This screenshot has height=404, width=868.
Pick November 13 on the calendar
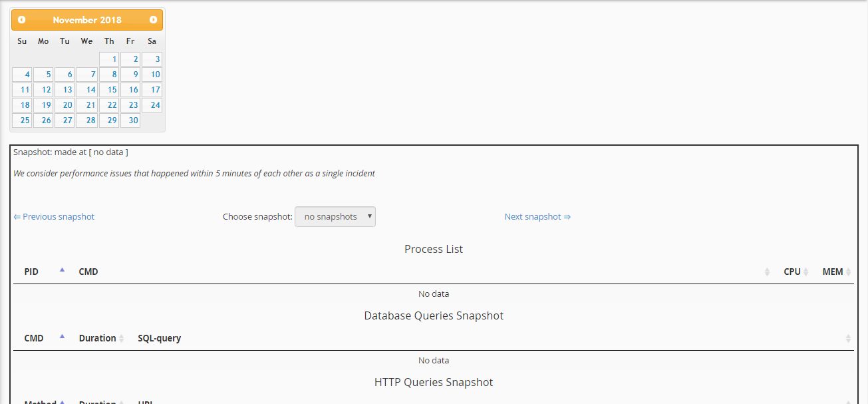click(x=65, y=90)
